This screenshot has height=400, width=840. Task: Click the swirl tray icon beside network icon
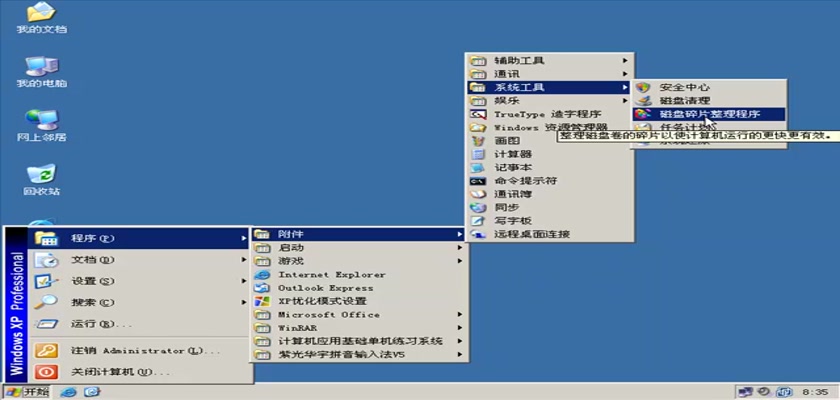point(764,392)
